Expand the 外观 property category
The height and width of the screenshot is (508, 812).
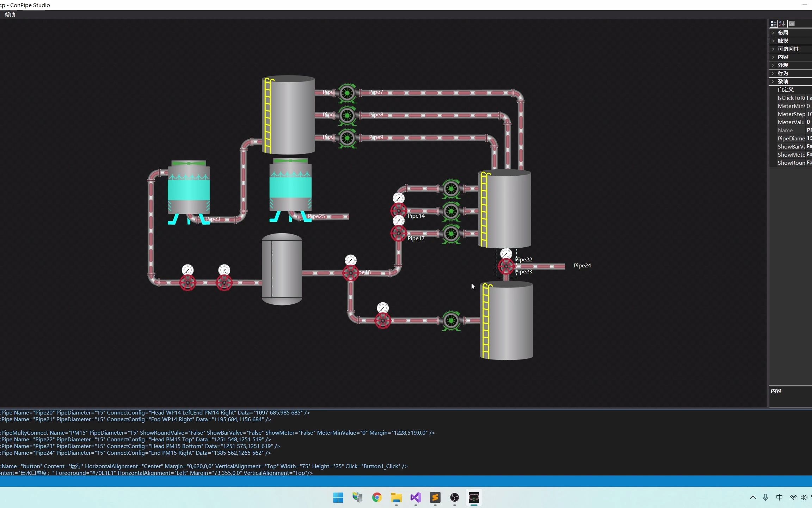(773, 65)
